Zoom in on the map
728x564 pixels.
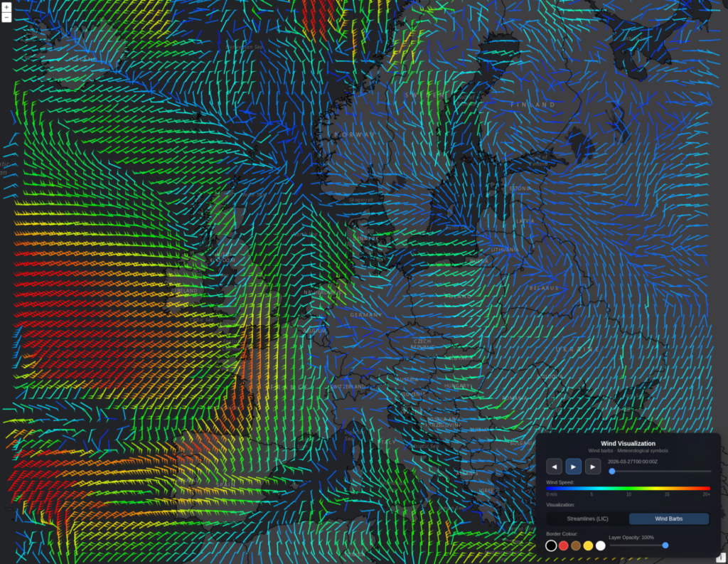pyautogui.click(x=6, y=7)
